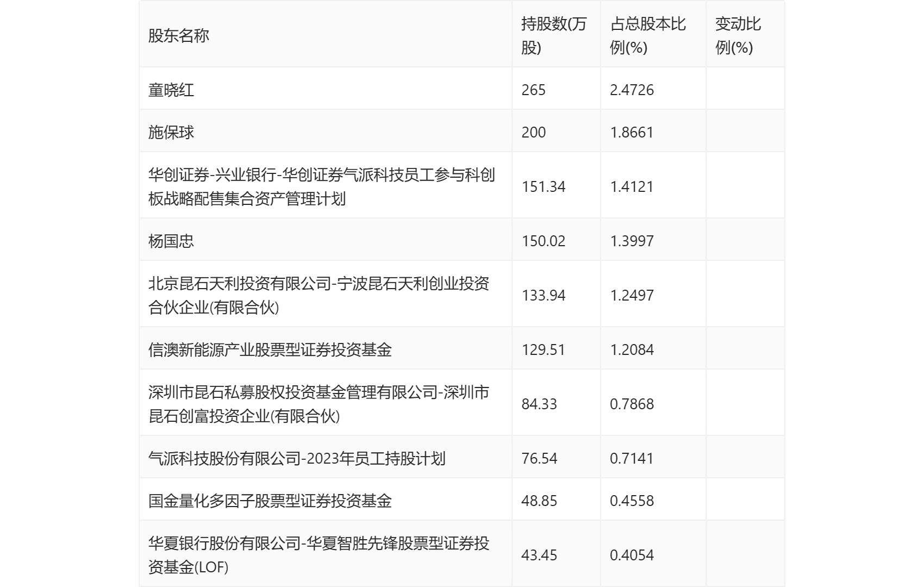
Task: Select 国金量化多因子股票型证券投资基金 name
Action: pyautogui.click(x=270, y=501)
